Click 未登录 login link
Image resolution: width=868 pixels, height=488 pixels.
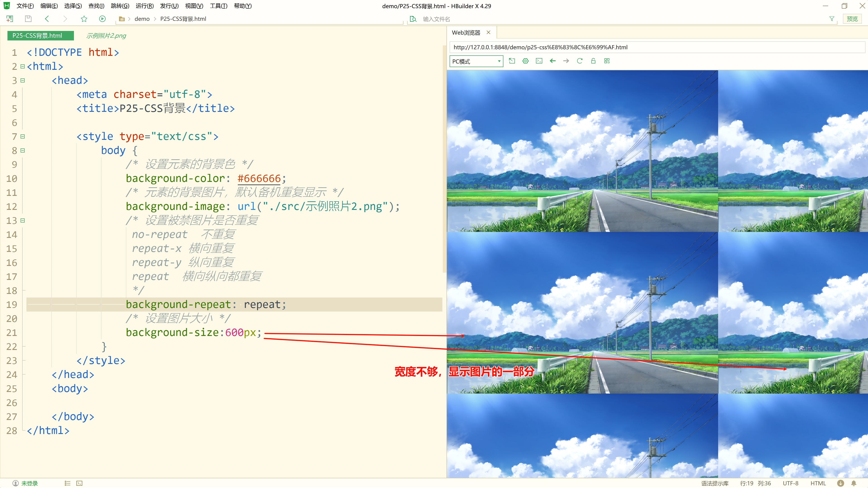(29, 483)
